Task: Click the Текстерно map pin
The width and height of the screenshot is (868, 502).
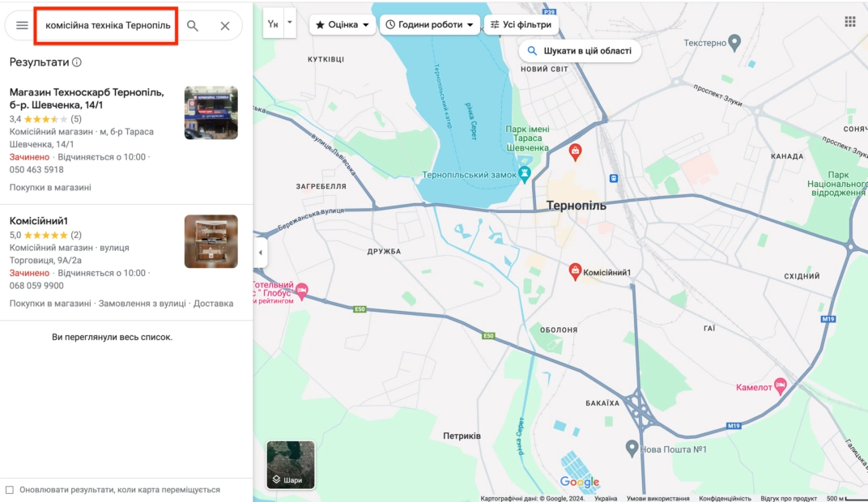Action: (734, 43)
